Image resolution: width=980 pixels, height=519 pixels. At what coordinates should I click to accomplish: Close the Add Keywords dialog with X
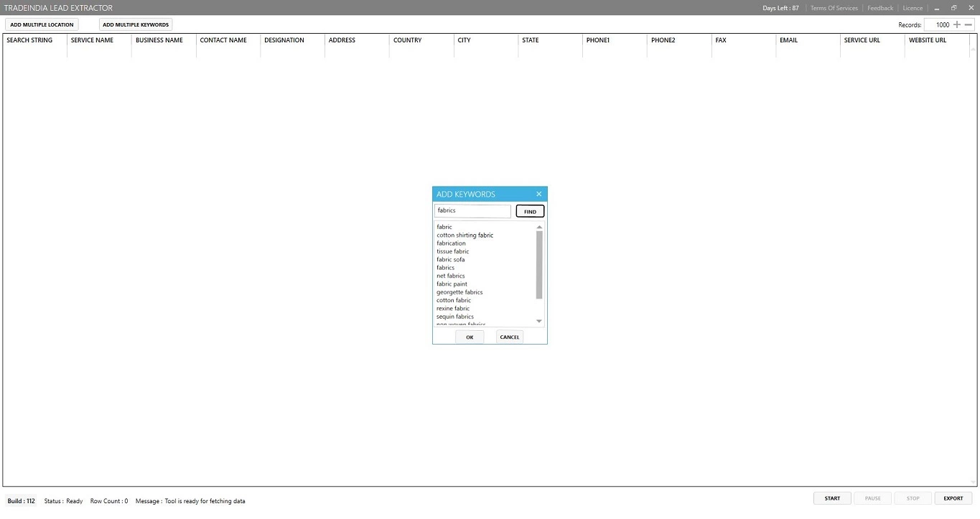click(x=538, y=194)
